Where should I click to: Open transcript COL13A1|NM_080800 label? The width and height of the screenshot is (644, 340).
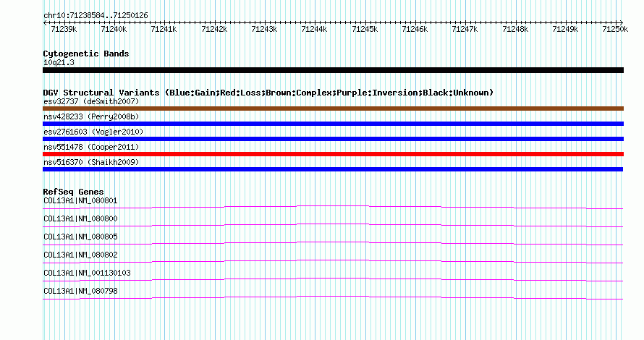[x=80, y=219]
